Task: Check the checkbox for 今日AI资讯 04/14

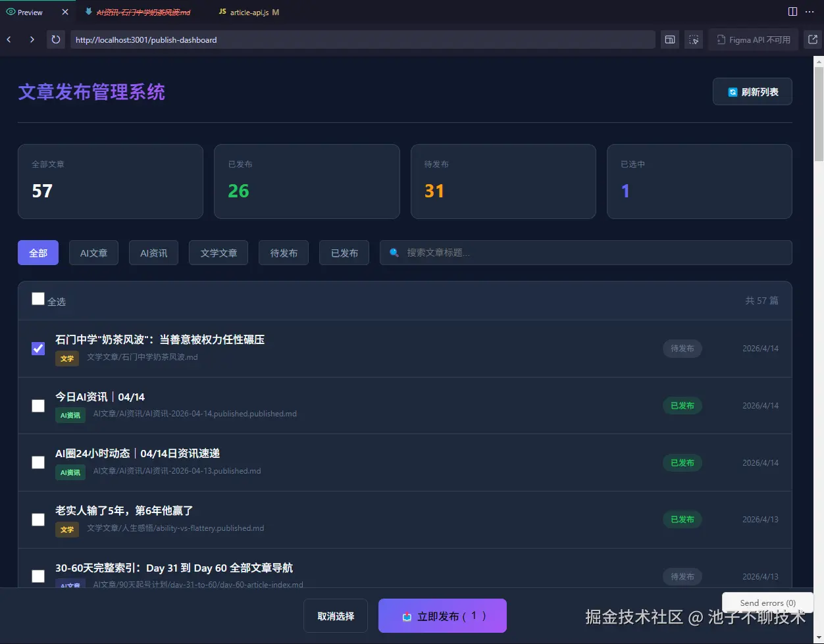Action: [x=38, y=405]
